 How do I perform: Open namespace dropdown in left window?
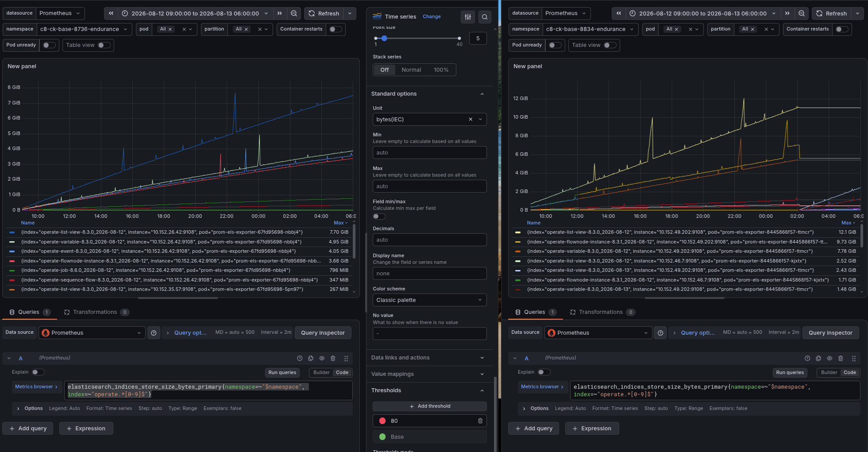point(84,29)
